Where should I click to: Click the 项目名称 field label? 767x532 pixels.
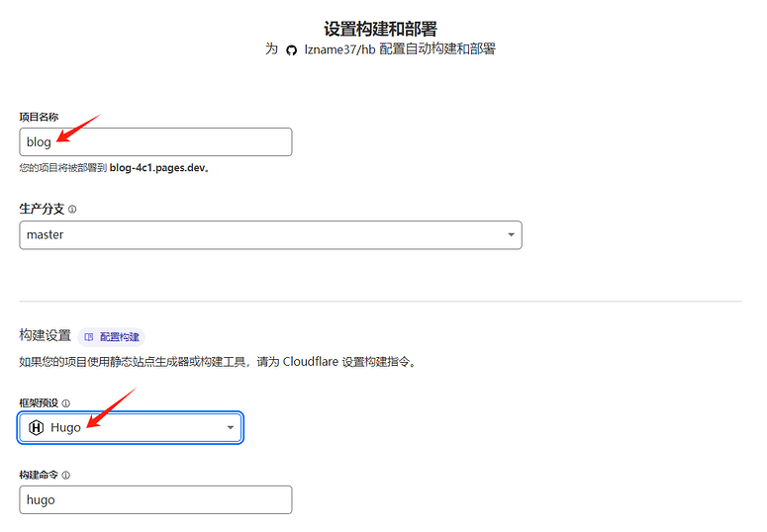point(39,117)
